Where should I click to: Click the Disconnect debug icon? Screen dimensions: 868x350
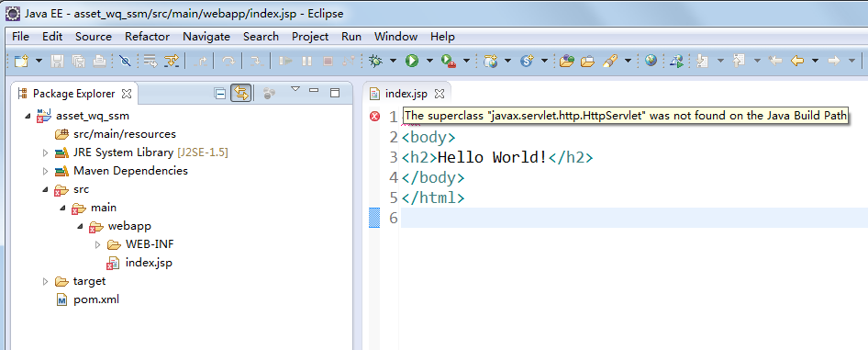point(349,61)
